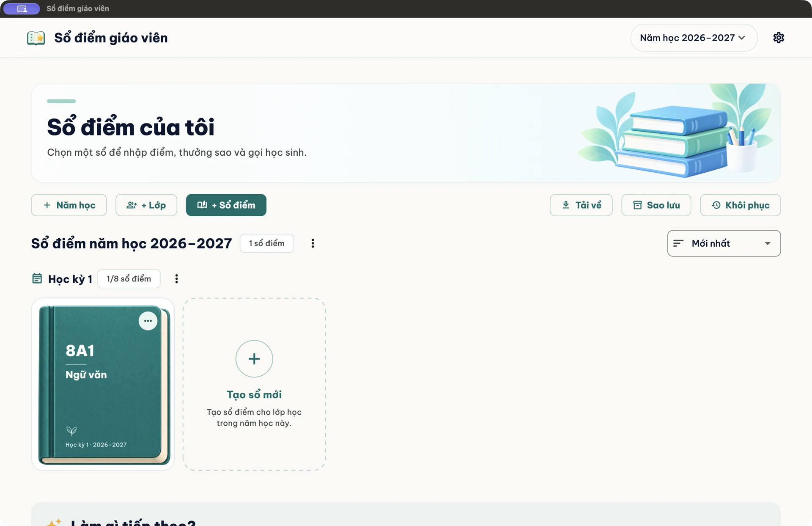Click the 1 sổ điểm count badge

click(x=267, y=243)
